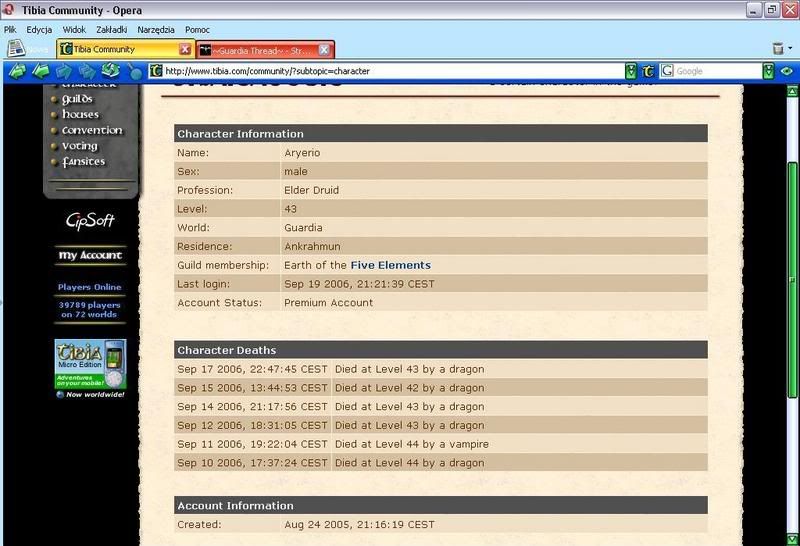This screenshot has height=546, width=800.
Task: Click the Premium Account status value
Action: coord(329,303)
